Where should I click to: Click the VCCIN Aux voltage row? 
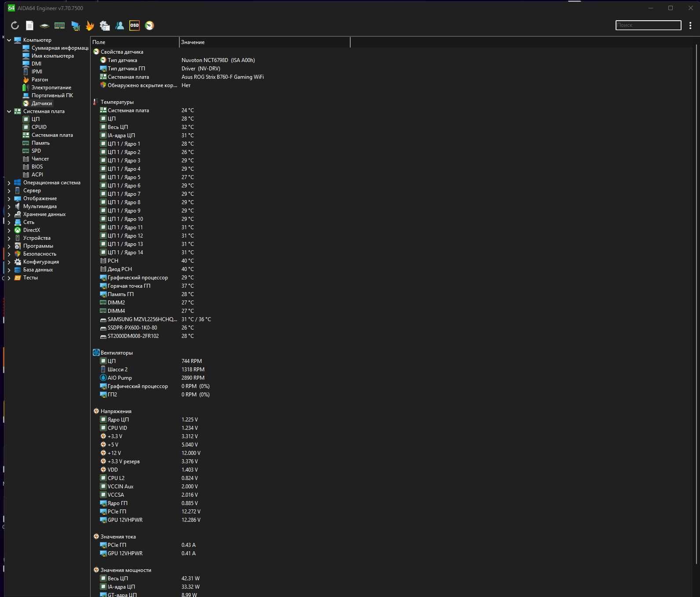pos(391,487)
